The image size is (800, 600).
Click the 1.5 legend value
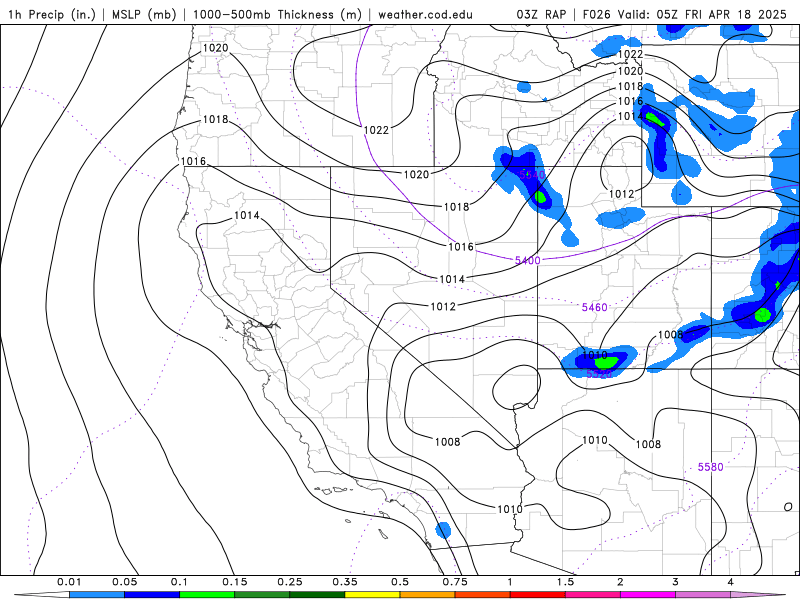pyautogui.click(x=565, y=582)
